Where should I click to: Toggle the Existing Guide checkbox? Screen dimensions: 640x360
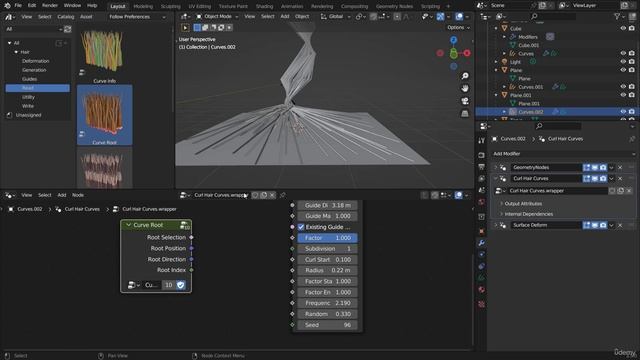coord(301,227)
